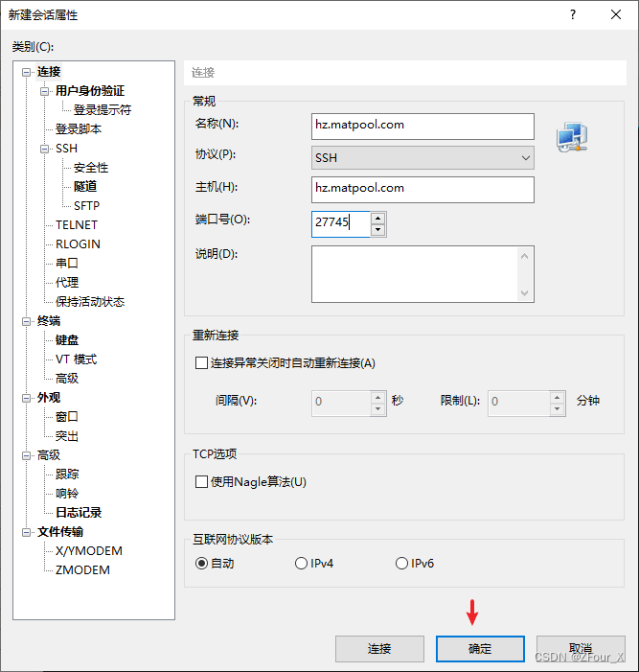The image size is (639, 672).
Task: Select 日志记录 tree item
Action: click(79, 513)
